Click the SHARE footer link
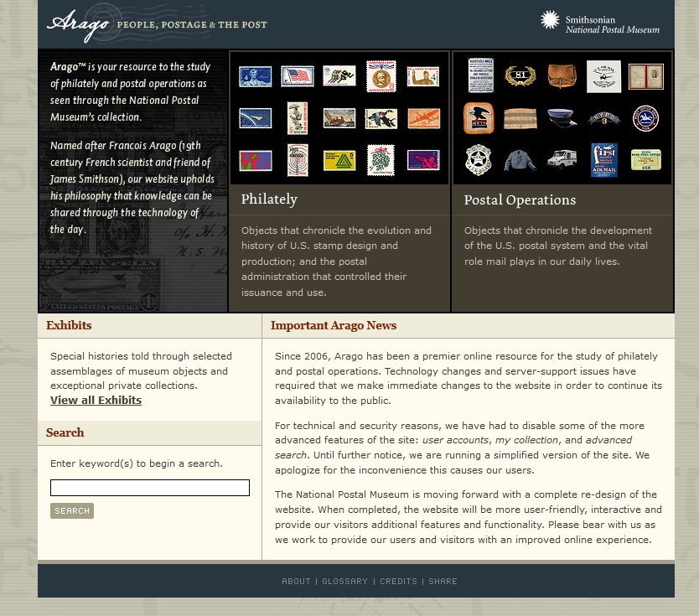Viewport: 699px width, 616px height. pyautogui.click(x=443, y=582)
